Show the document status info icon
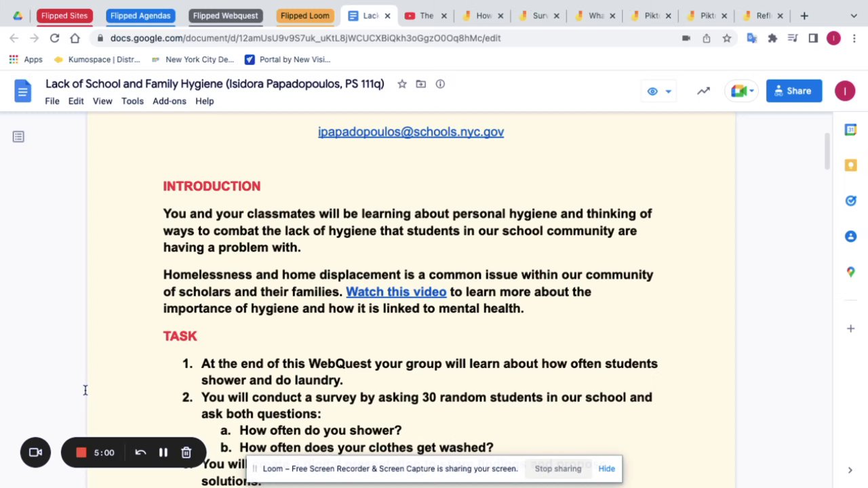This screenshot has height=488, width=868. pos(440,84)
